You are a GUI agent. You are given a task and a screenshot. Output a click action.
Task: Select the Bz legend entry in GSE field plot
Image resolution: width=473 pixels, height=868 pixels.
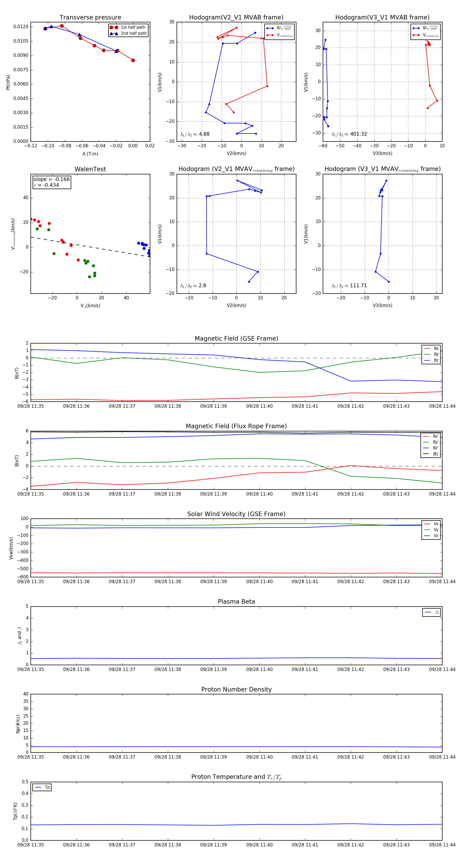431,360
